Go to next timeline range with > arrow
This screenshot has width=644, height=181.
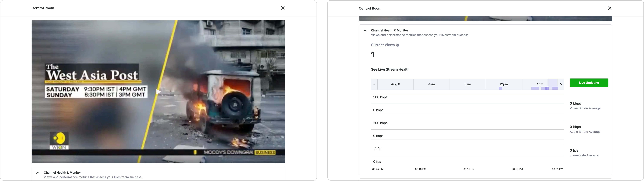561,84
